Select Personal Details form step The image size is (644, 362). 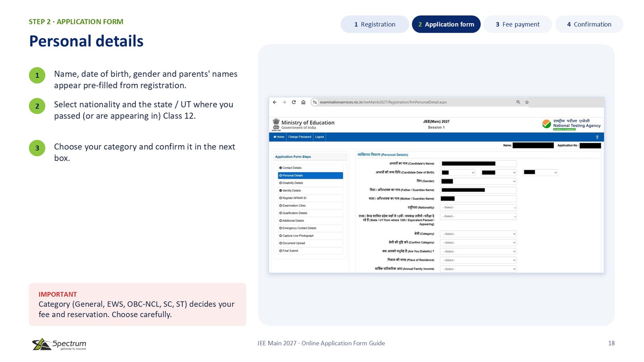pos(310,175)
